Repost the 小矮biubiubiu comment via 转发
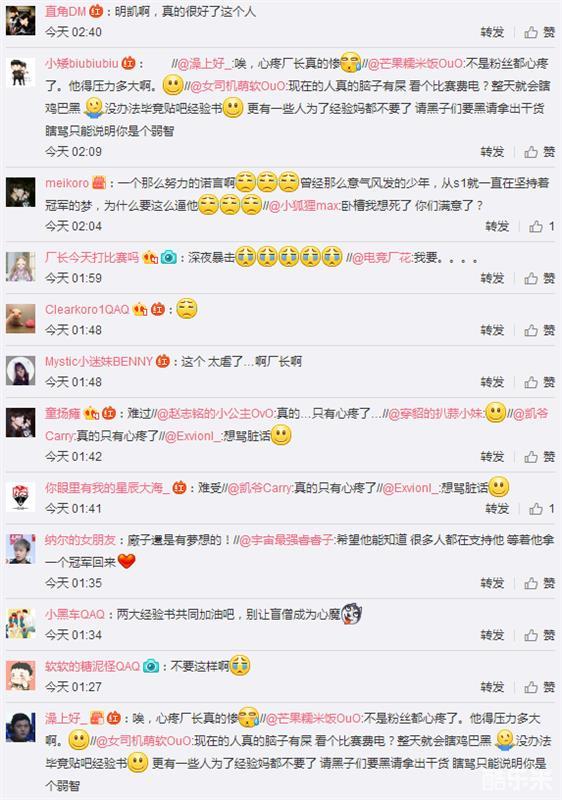Screen dimensions: 562x800 [x=492, y=152]
